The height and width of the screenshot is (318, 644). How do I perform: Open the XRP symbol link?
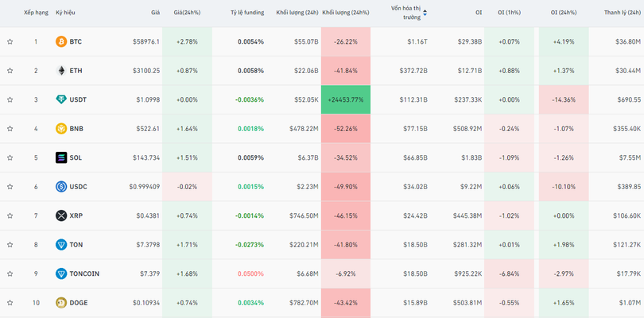point(76,215)
